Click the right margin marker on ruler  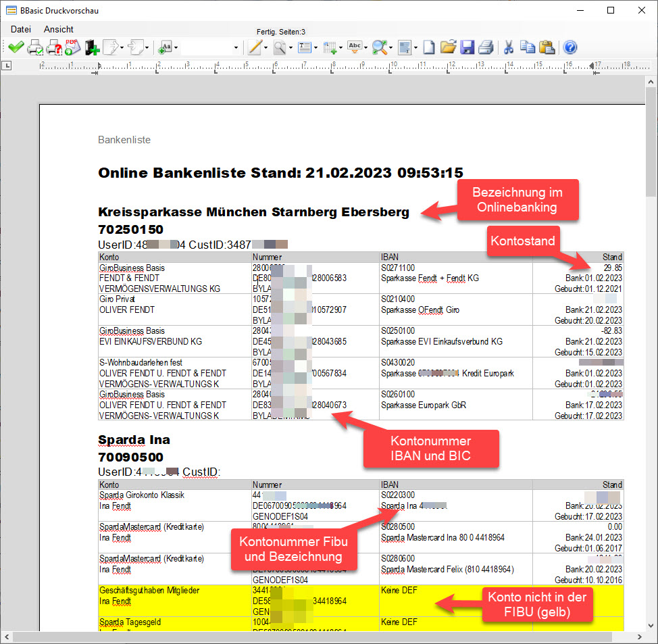[592, 66]
